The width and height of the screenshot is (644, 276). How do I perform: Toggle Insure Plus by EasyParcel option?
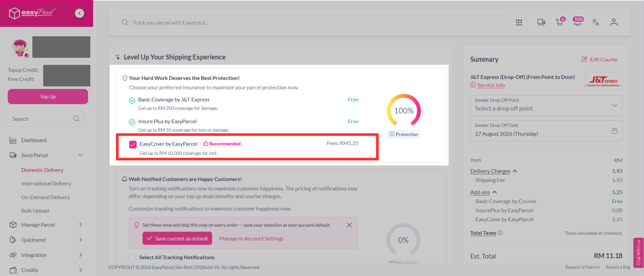(x=132, y=122)
